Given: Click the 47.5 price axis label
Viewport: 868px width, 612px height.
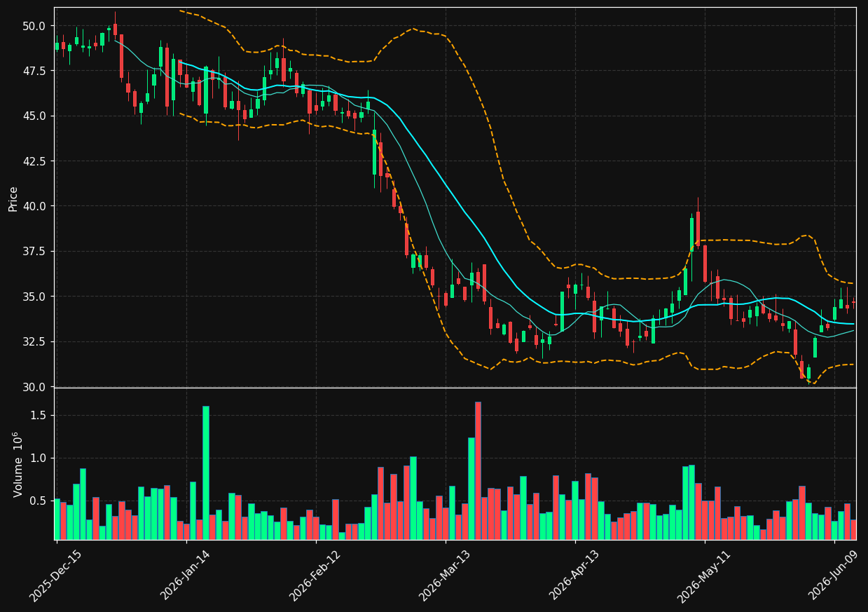Looking at the screenshot, I should point(34,71).
